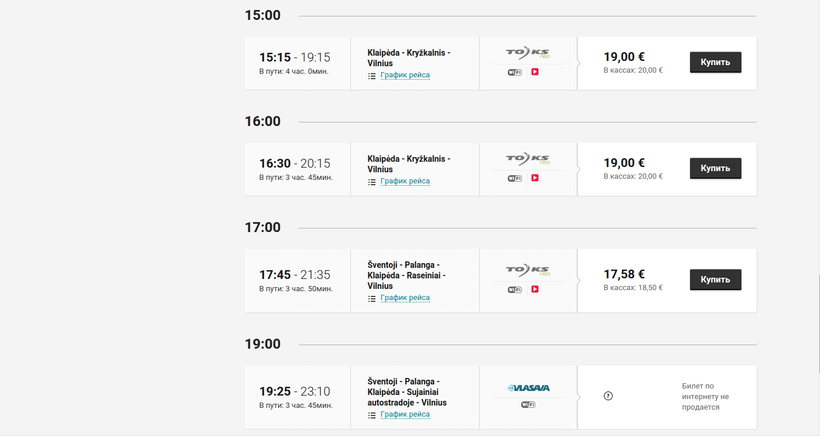Click the WiFi icon for the 16:30 departure
820x436 pixels.
515,178
